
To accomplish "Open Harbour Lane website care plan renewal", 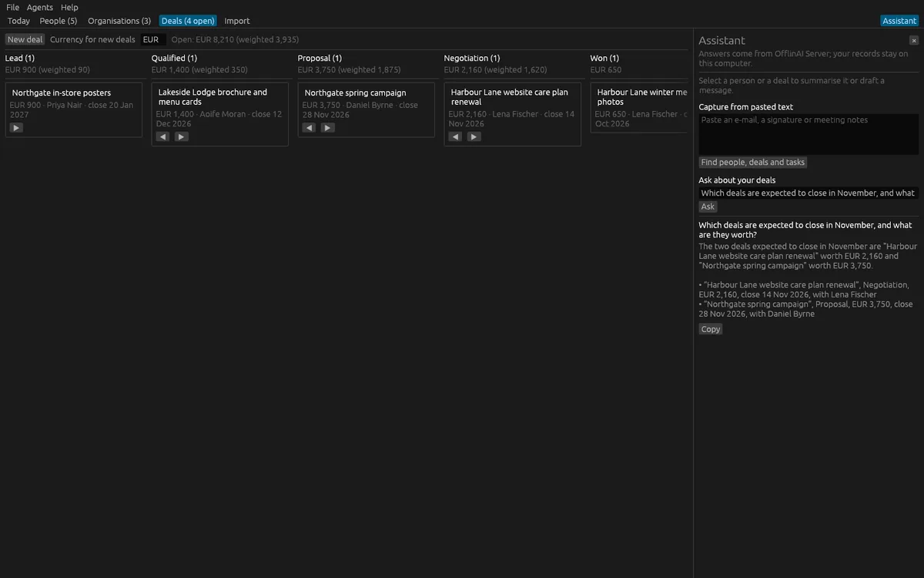I will pyautogui.click(x=513, y=114).
